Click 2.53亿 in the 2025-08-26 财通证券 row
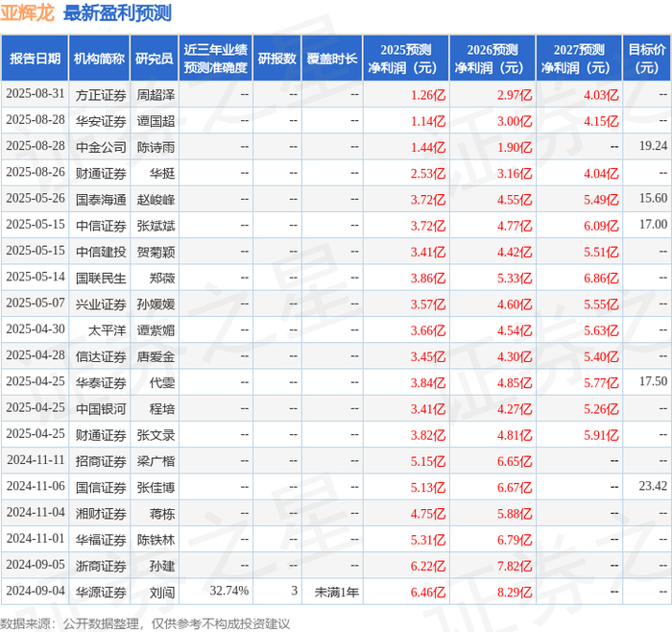This screenshot has height=632, width=672. pyautogui.click(x=428, y=174)
